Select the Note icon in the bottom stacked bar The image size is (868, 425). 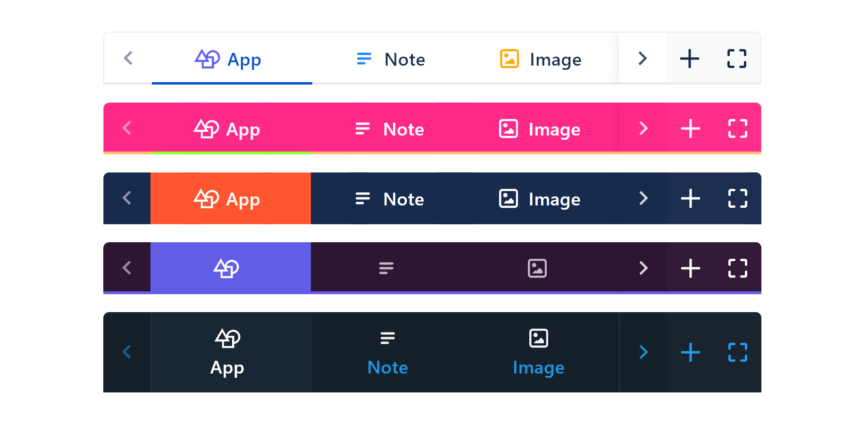pos(387,338)
